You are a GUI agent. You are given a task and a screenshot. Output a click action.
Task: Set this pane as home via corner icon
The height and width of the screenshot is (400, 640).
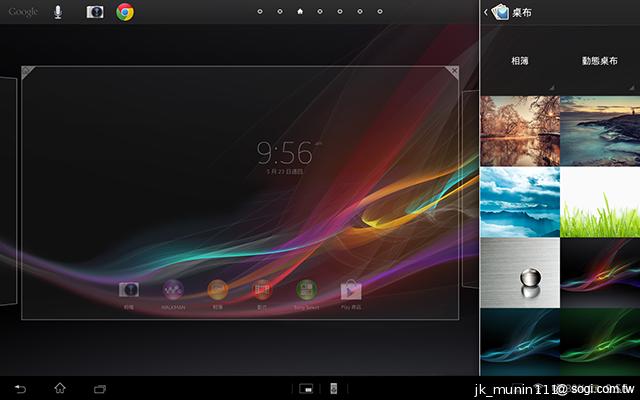(x=28, y=73)
